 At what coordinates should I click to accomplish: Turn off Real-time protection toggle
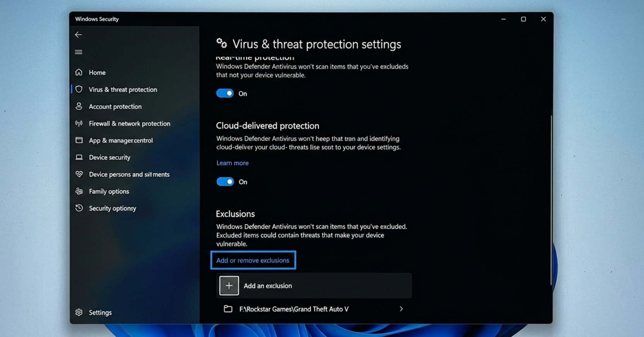[x=225, y=93]
